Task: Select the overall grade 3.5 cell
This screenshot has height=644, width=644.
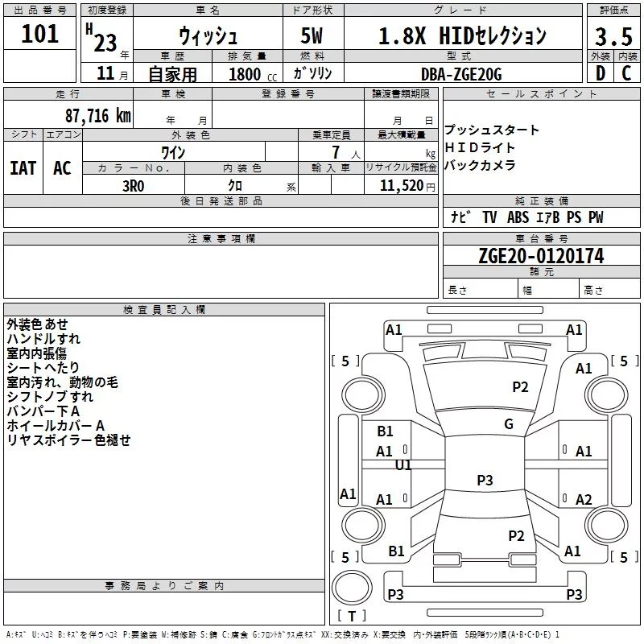Action: [613, 36]
